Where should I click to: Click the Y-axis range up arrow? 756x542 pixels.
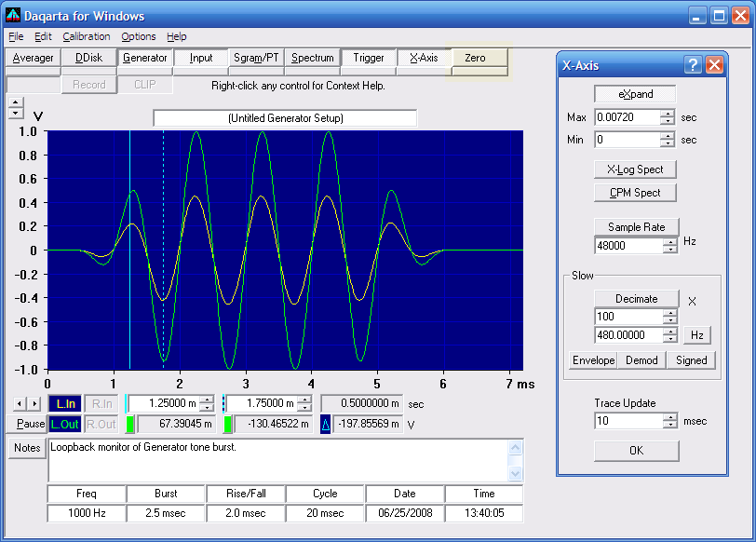[16, 102]
